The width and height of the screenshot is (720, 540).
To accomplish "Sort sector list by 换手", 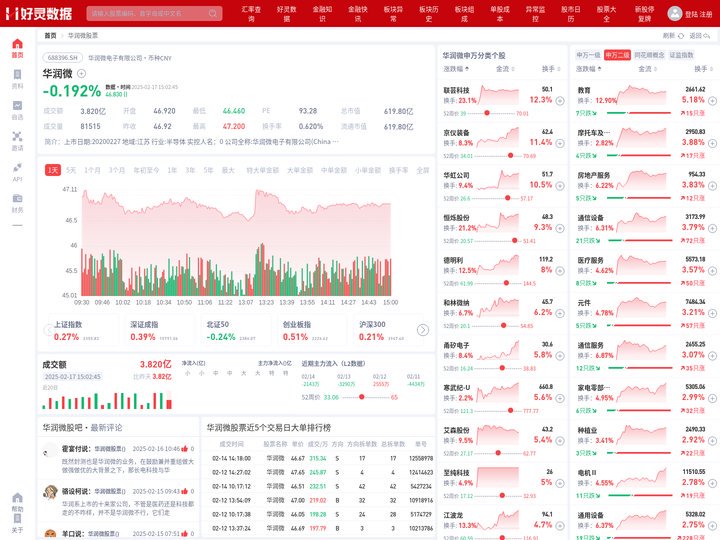I will coord(703,69).
